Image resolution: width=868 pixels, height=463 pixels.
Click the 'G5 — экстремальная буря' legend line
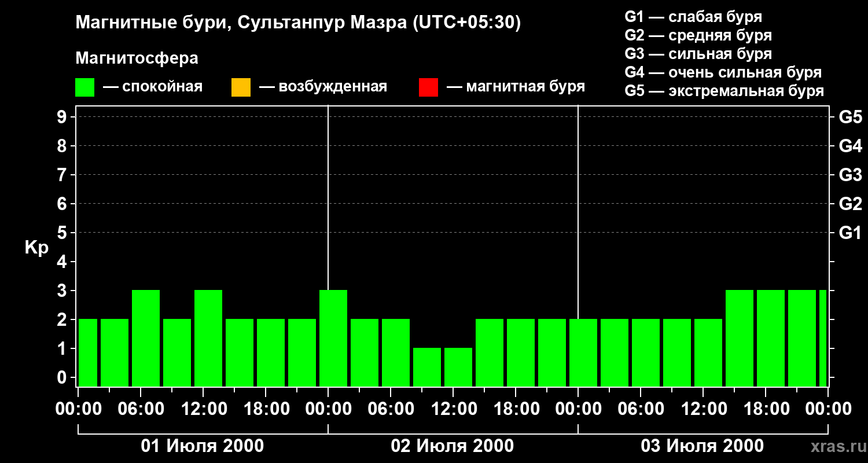(724, 91)
